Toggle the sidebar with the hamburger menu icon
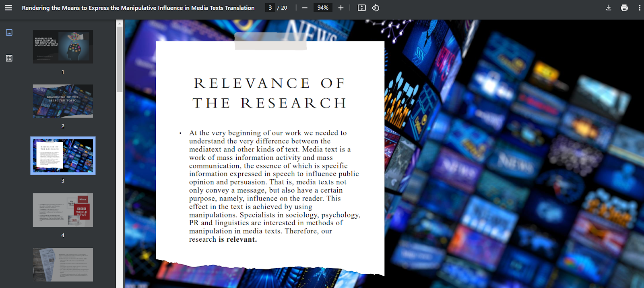644x288 pixels. point(8,8)
